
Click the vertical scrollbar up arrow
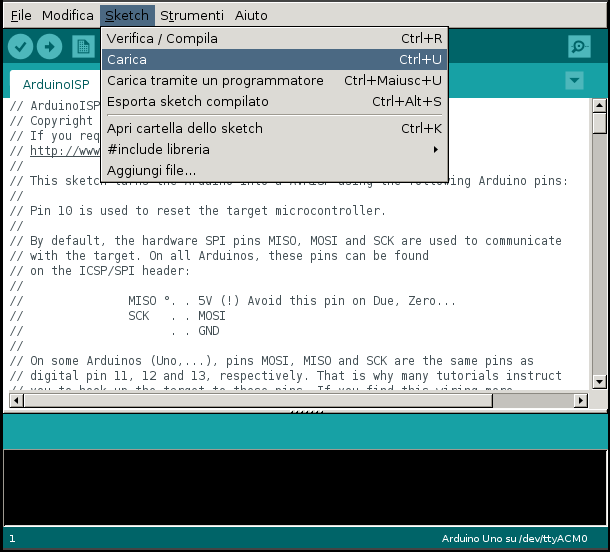pos(599,105)
